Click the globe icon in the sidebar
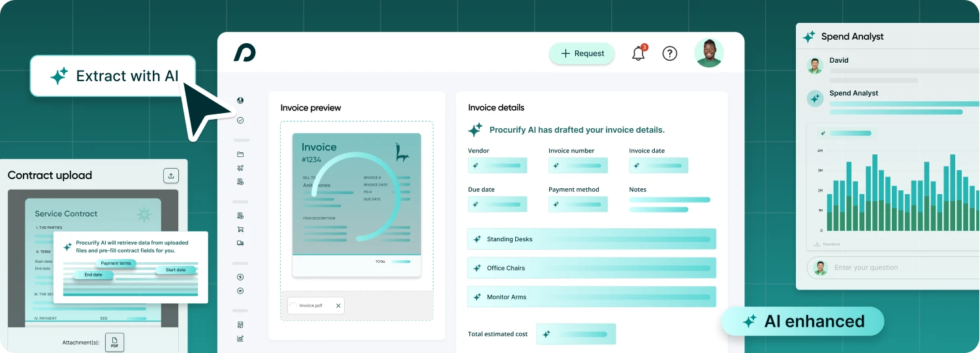This screenshot has height=353, width=980. tap(240, 101)
